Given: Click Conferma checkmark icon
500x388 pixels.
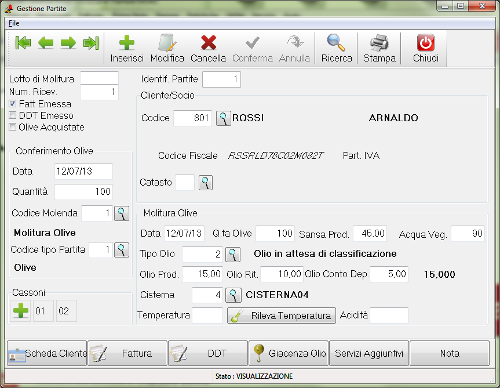Looking at the screenshot, I should coord(252,43).
